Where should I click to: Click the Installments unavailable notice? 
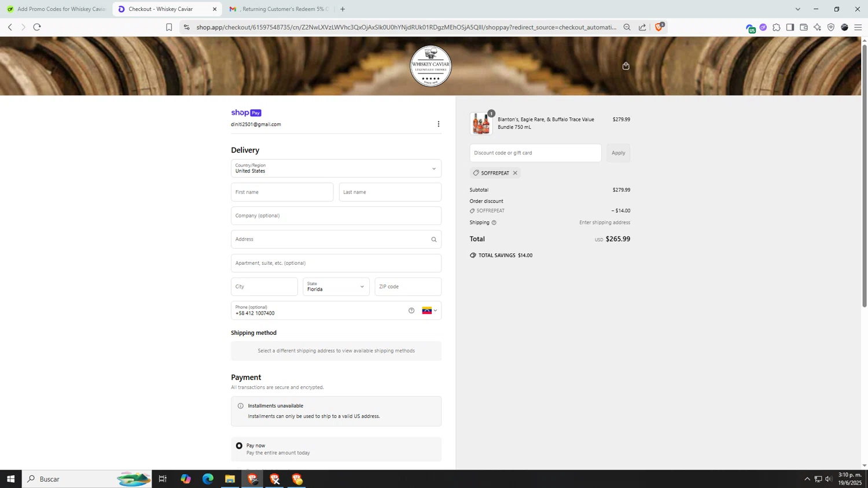336,411
